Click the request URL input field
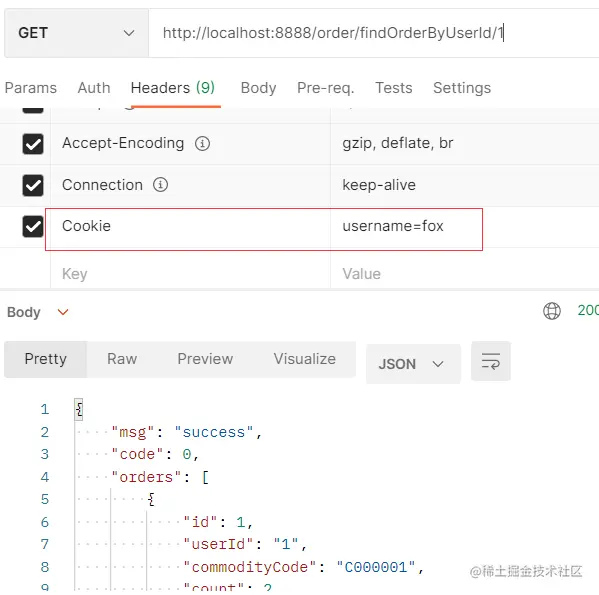 (x=374, y=33)
